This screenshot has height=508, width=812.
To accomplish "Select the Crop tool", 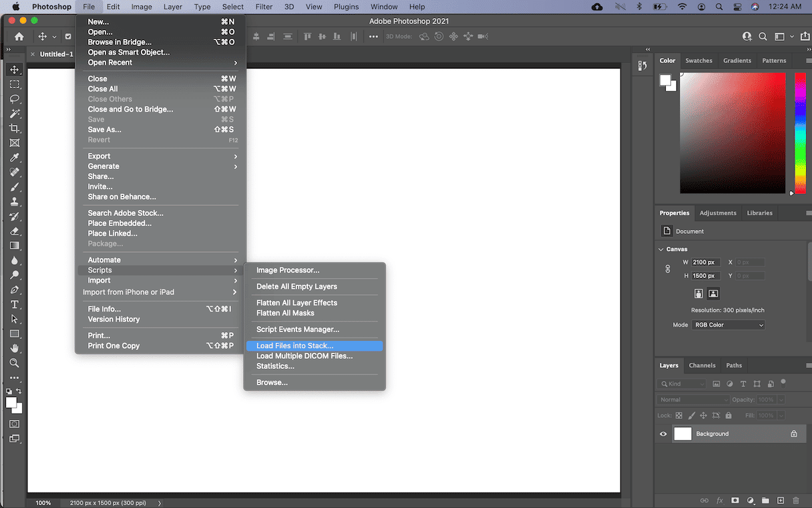I will [15, 128].
